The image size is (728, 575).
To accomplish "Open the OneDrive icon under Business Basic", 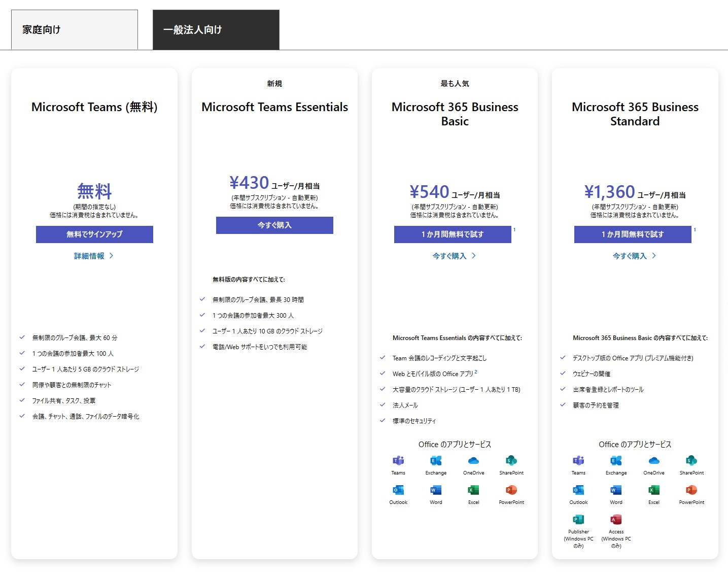I will pyautogui.click(x=473, y=462).
